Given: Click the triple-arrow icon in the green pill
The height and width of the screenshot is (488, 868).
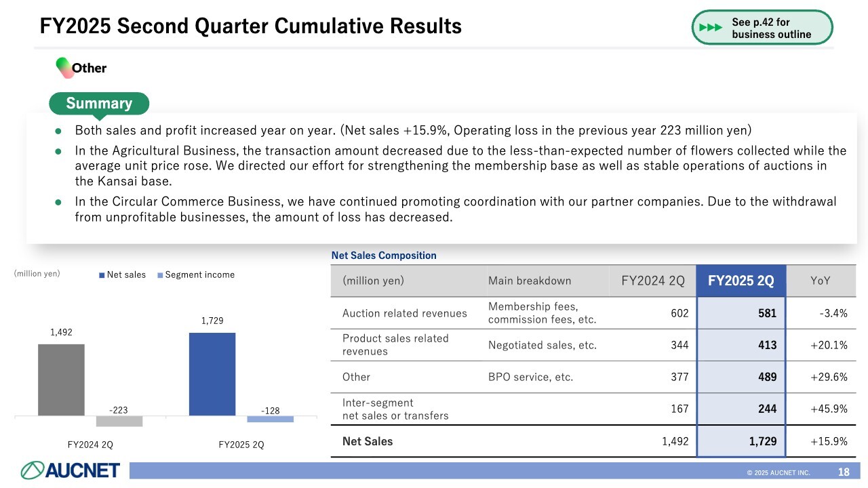Looking at the screenshot, I should 711,28.
